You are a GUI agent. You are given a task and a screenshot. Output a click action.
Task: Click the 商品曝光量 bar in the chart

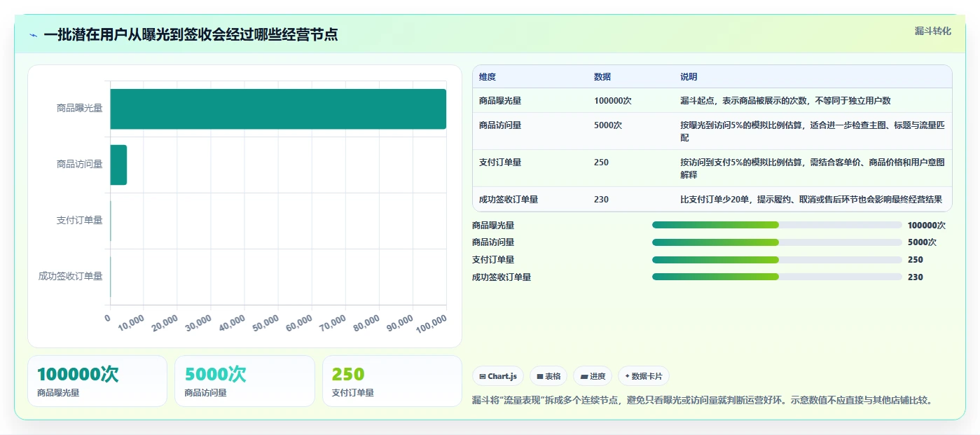[x=278, y=109]
